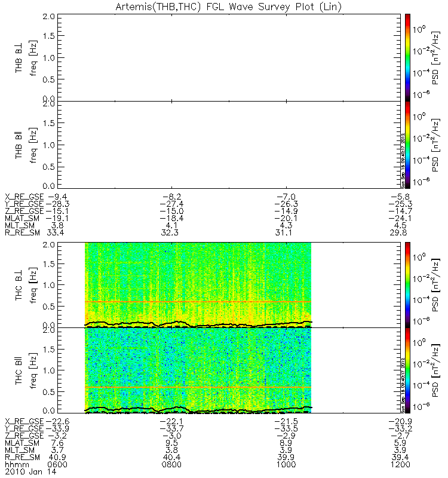
Task: Click the R_RE_SM value '29.8'
Action: (398, 232)
